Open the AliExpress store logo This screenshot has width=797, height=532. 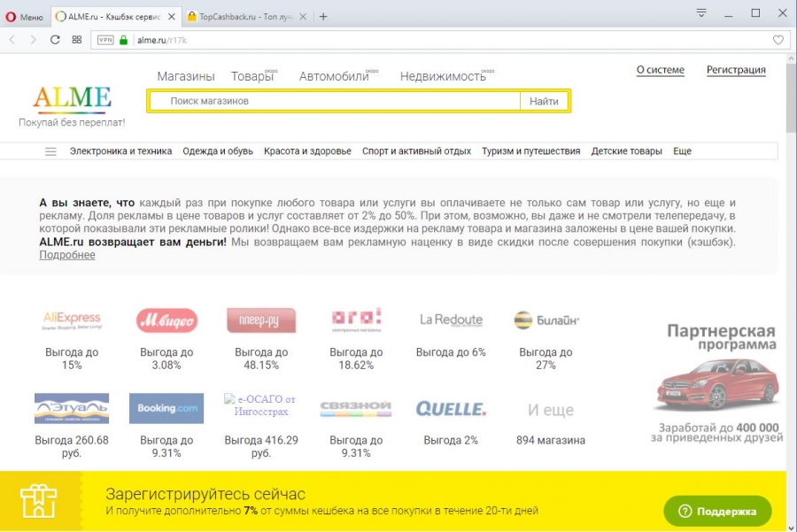pyautogui.click(x=72, y=320)
